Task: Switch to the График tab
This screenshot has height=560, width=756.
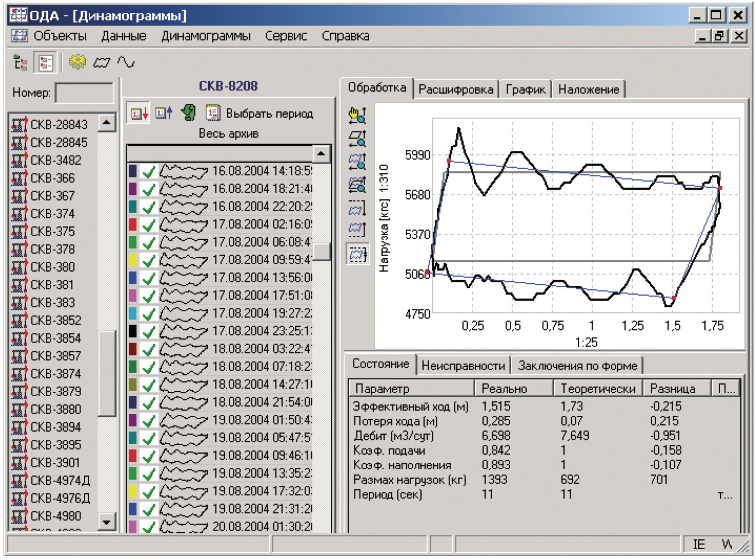Action: tap(525, 89)
